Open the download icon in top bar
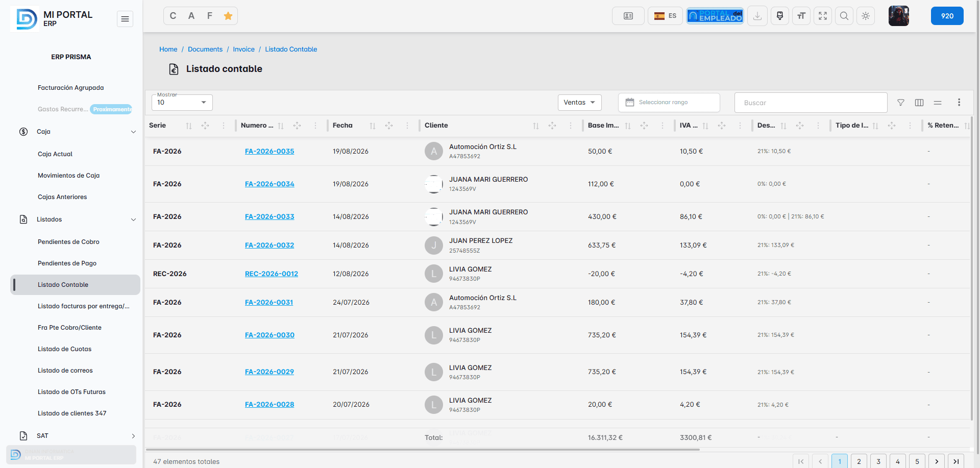The image size is (980, 468). [x=757, y=16]
